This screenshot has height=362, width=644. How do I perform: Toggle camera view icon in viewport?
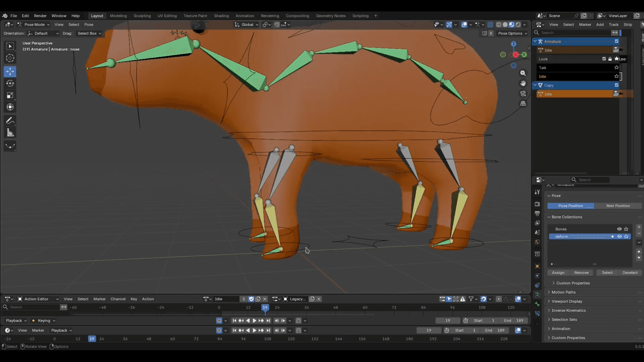point(523,94)
